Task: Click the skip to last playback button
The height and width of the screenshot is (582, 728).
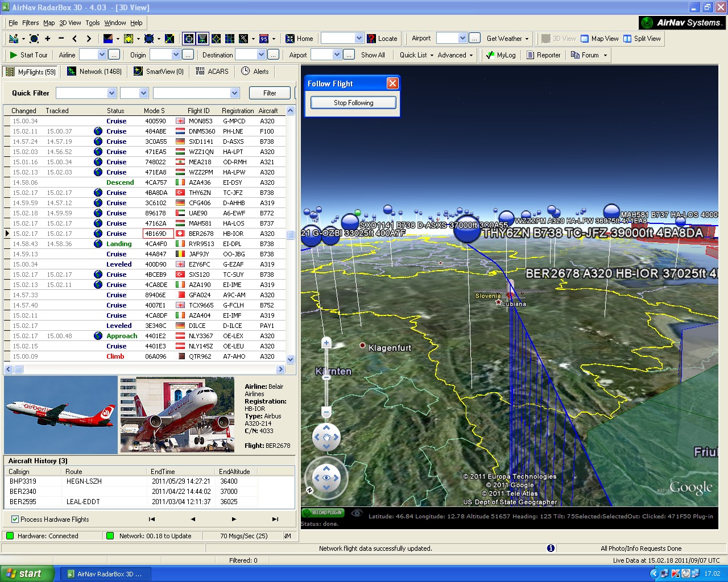Action: 275,519
